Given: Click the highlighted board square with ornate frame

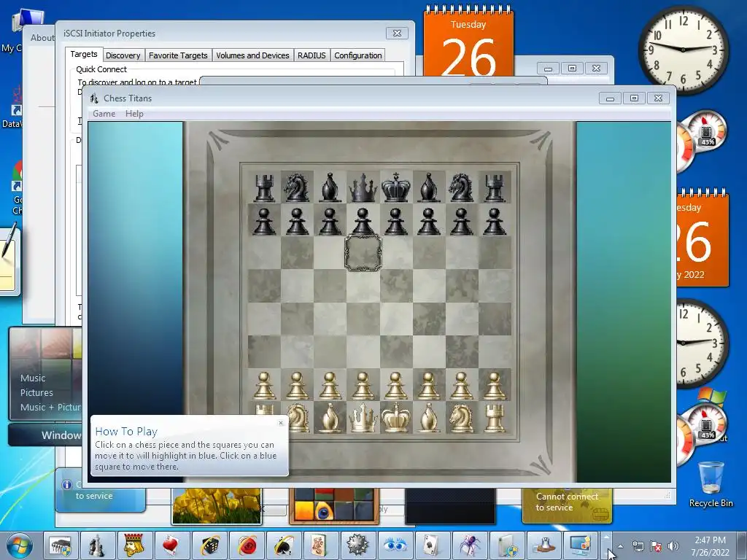Looking at the screenshot, I should click(x=363, y=253).
